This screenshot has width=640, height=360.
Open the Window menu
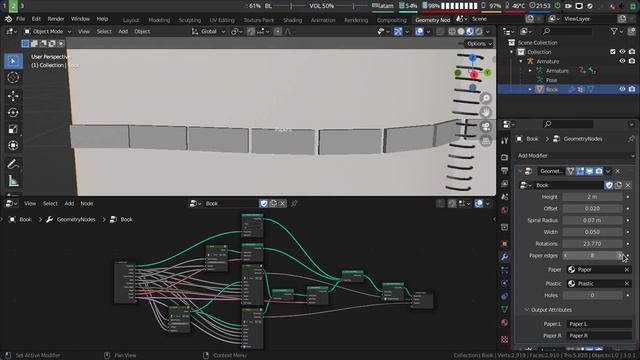pyautogui.click(x=80, y=19)
